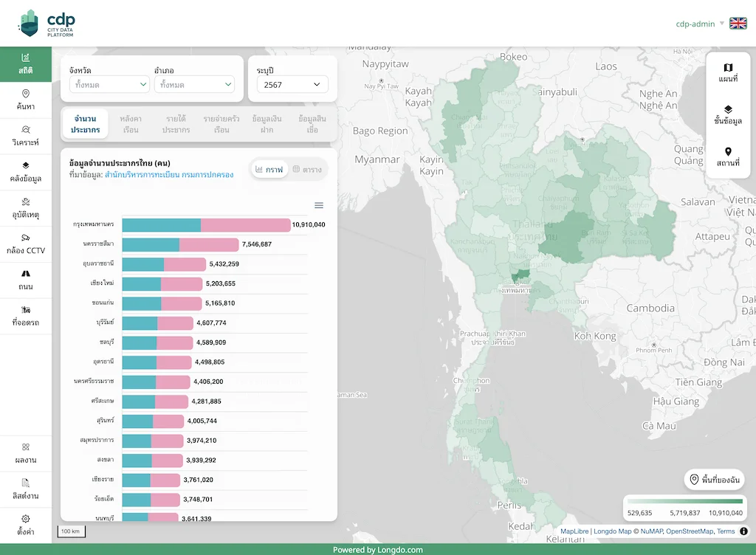The width and height of the screenshot is (756, 555).
Task: Click the 7,546,687 value label
Action: coord(256,244)
